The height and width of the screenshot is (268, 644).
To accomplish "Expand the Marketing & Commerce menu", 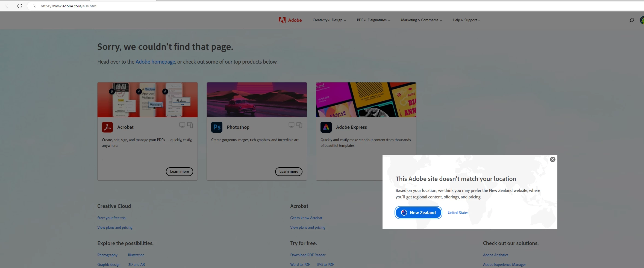I will click(421, 20).
